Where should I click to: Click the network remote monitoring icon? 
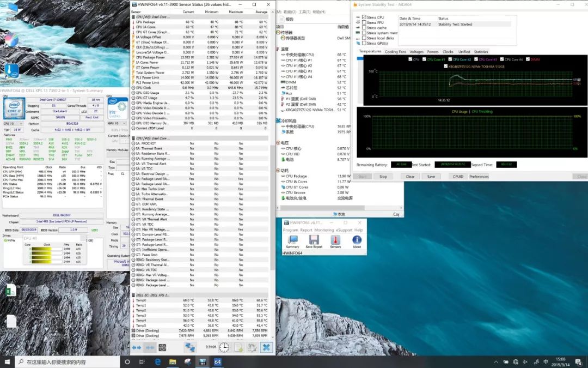tap(190, 347)
